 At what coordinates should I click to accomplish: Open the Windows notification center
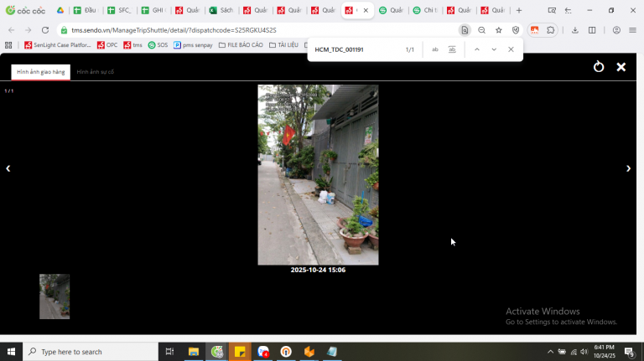(629, 352)
